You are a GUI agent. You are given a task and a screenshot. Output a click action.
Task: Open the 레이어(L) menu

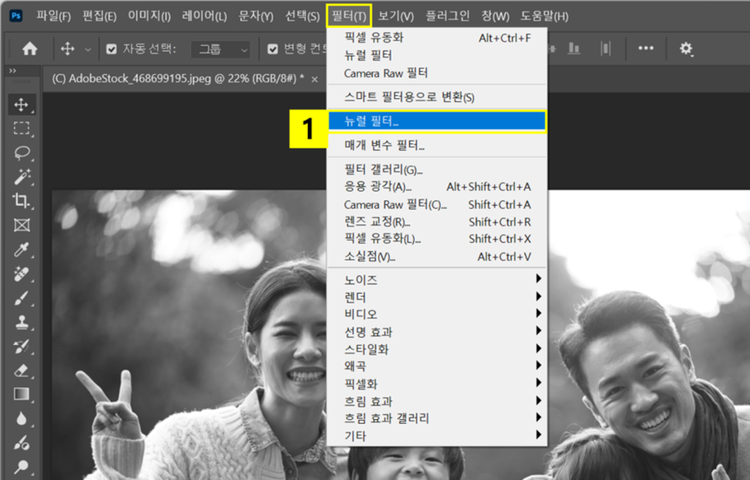coord(204,16)
